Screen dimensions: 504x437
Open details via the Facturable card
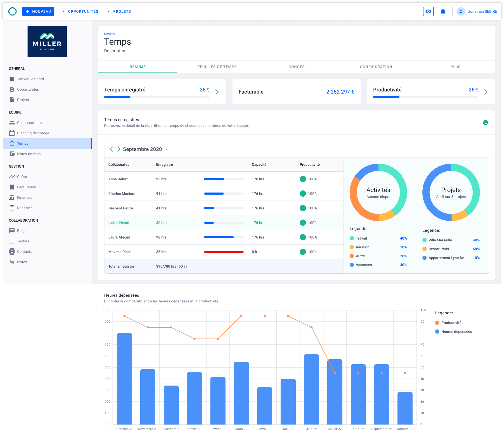[x=296, y=92]
